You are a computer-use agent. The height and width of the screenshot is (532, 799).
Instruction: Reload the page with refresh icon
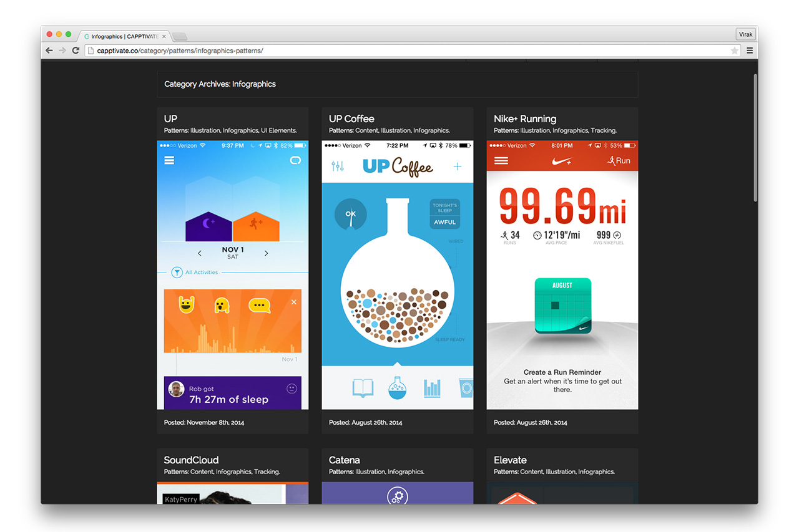coord(76,51)
